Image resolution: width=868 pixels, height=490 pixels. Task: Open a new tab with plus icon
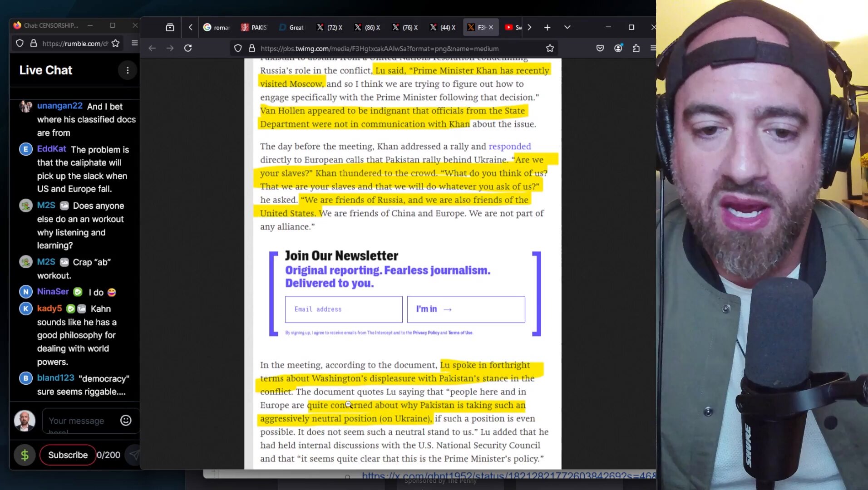pos(547,27)
